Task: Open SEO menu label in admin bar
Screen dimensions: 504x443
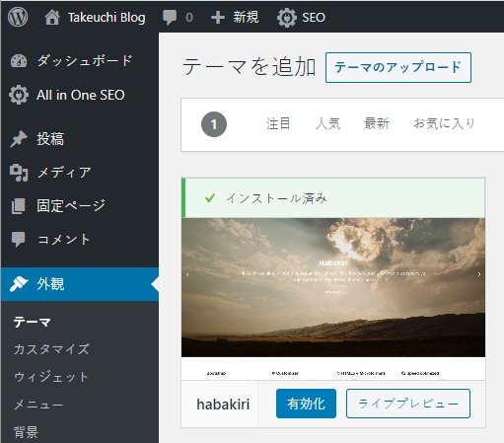Action: tap(314, 18)
